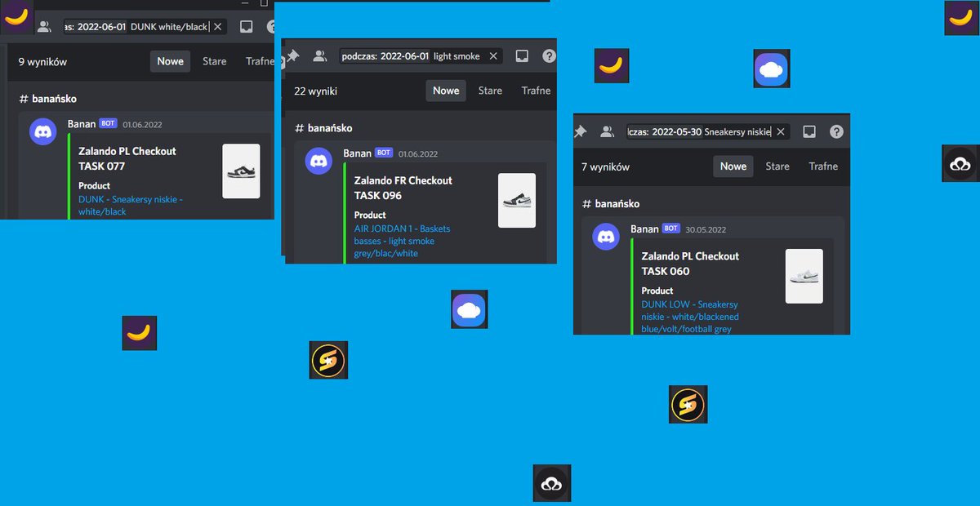Click banana icon in the top-right corner
This screenshot has height=506, width=980.
pyautogui.click(x=962, y=18)
